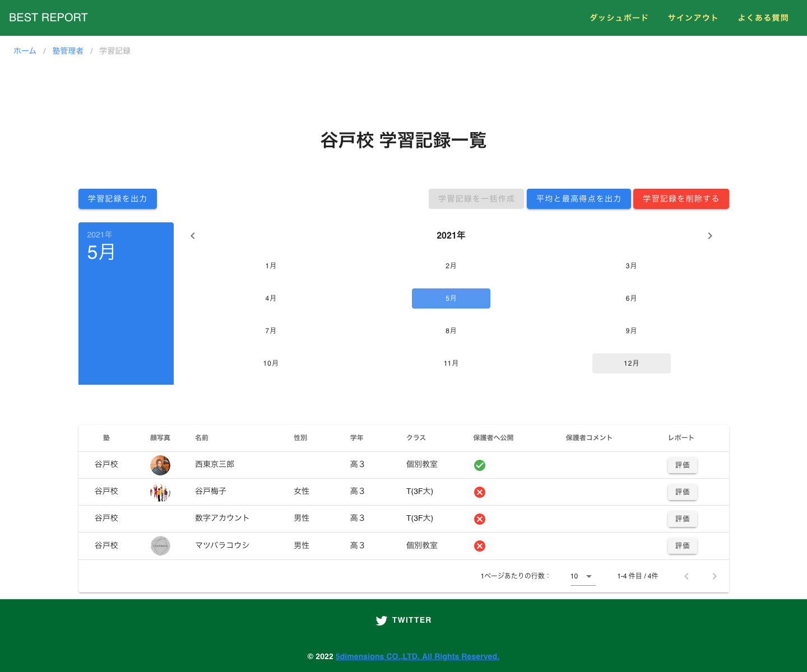Click 学習記録を削除する red button
This screenshot has width=807, height=672.
tap(681, 199)
